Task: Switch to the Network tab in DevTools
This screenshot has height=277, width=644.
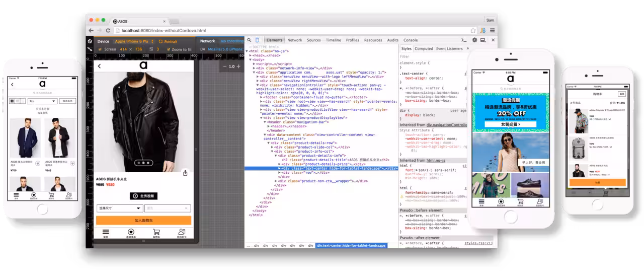Action: tap(295, 40)
